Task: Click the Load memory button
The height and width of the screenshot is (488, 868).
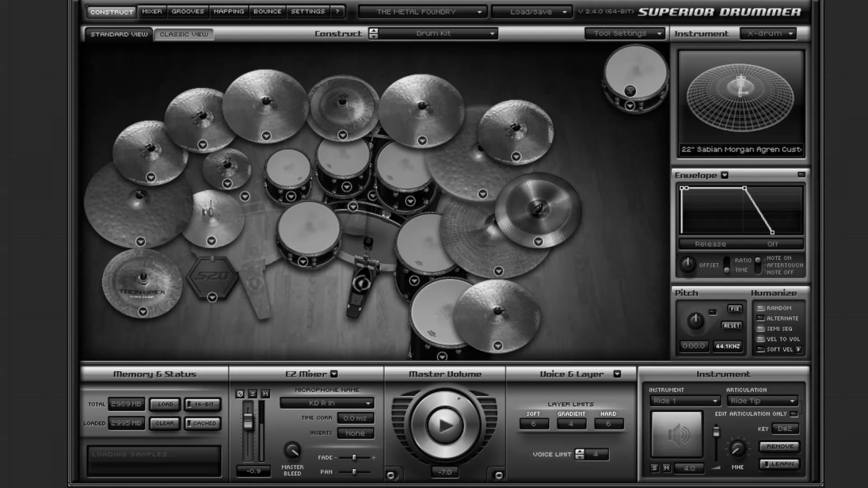Action: (165, 404)
